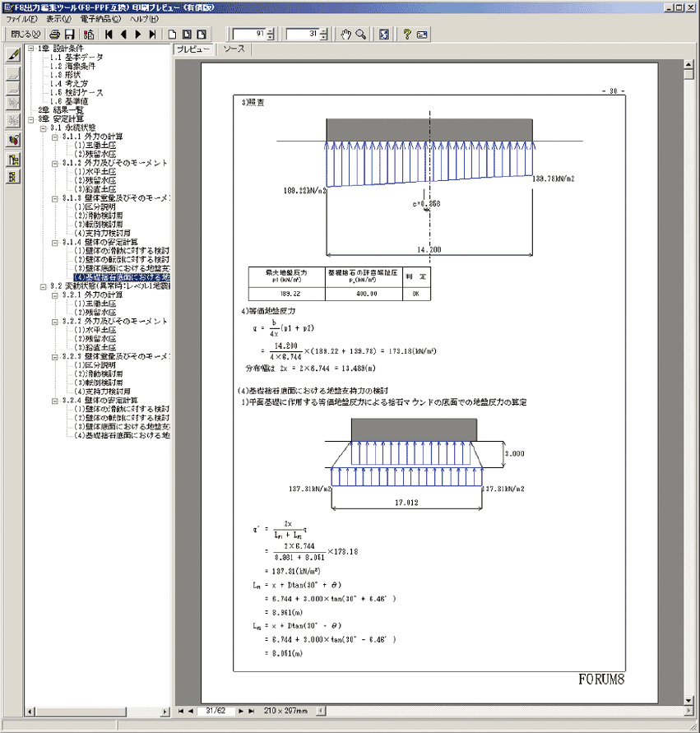
Task: Select 1.2 海象条件 in the tree
Action: (72, 66)
